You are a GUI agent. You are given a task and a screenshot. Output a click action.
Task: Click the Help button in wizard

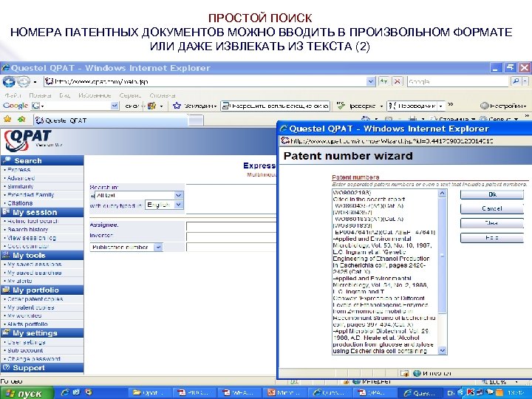(492, 237)
